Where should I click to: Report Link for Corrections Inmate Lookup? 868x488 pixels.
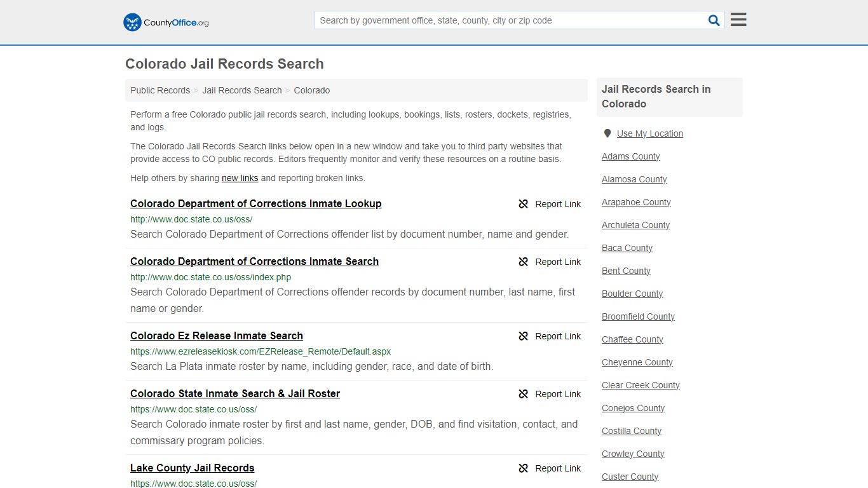point(558,204)
